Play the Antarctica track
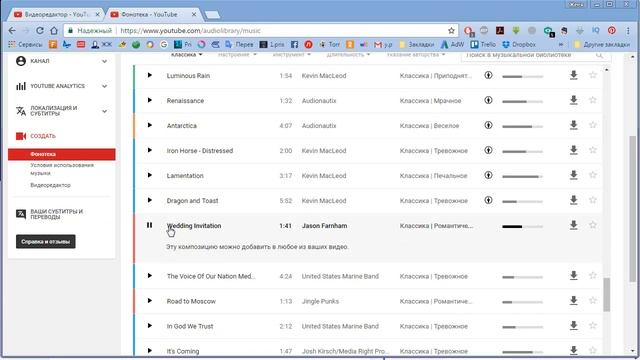Image resolution: width=640 pixels, height=360 pixels. click(x=149, y=125)
